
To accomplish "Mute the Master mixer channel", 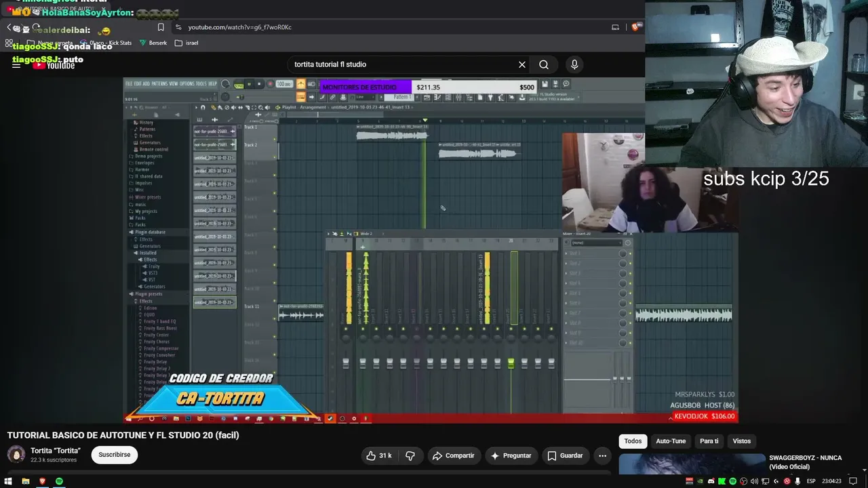I will click(346, 329).
